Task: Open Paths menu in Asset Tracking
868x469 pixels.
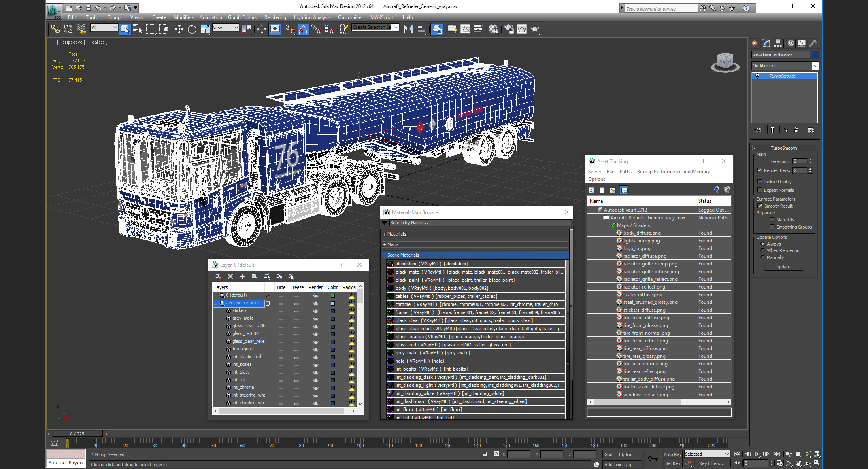Action: click(625, 172)
